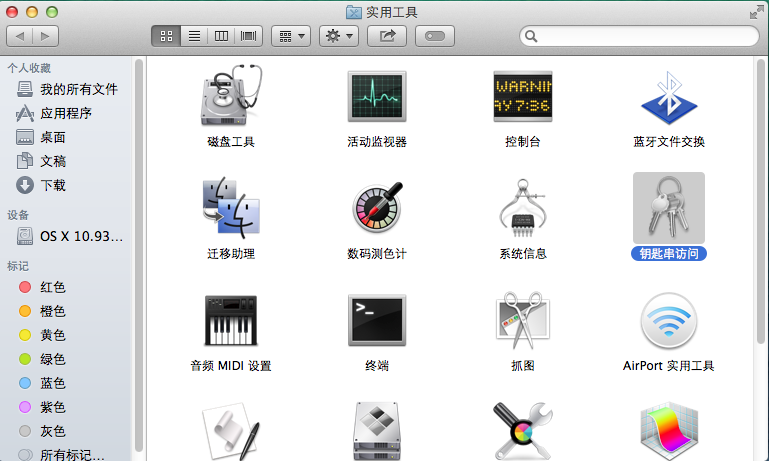Select the ColorSync Utility wrench icon

pos(523,432)
